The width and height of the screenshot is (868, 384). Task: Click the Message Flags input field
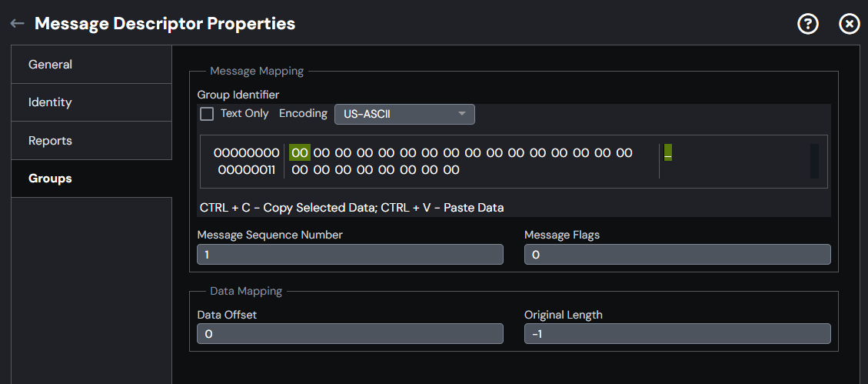click(677, 255)
